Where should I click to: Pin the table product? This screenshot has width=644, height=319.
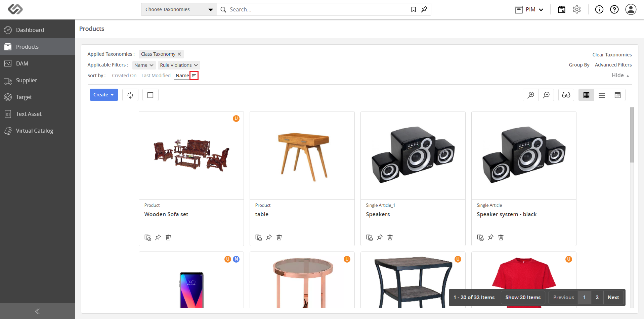269,237
